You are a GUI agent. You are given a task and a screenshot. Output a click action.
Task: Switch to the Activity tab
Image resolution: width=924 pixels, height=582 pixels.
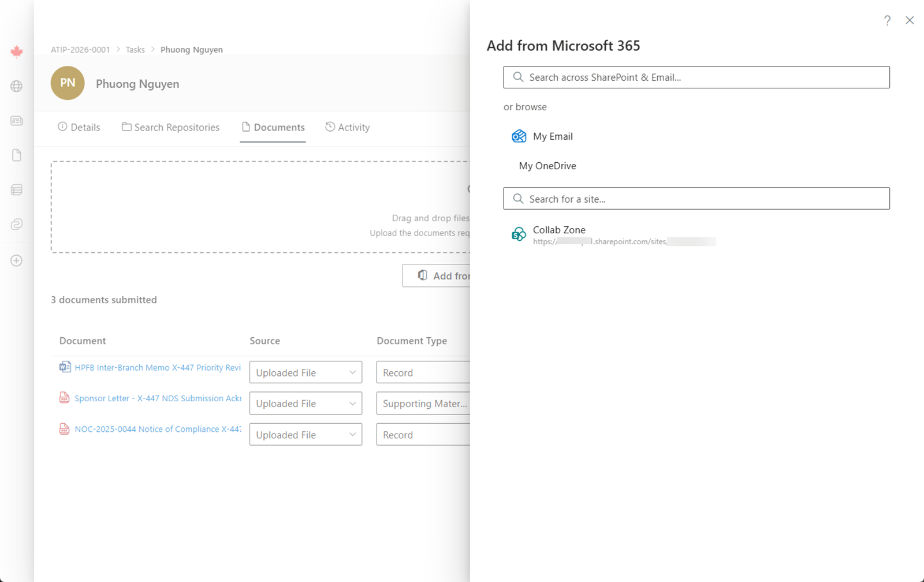[x=353, y=127]
